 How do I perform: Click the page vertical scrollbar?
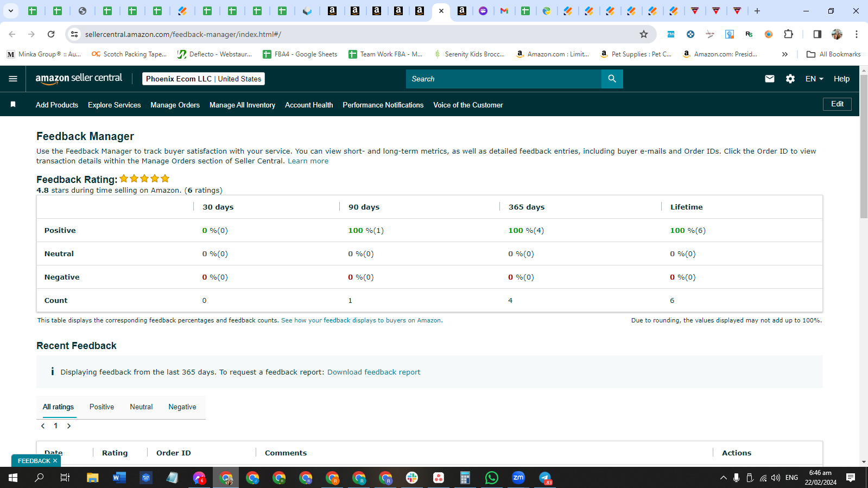(864, 147)
